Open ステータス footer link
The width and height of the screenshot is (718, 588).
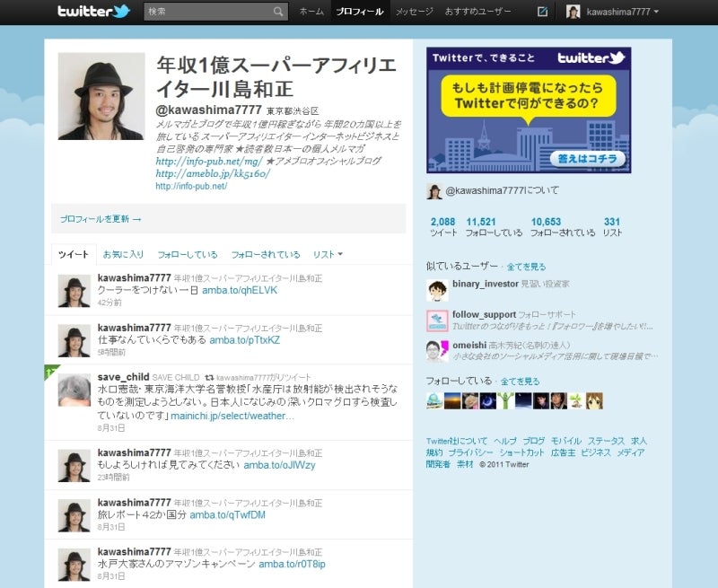point(607,441)
